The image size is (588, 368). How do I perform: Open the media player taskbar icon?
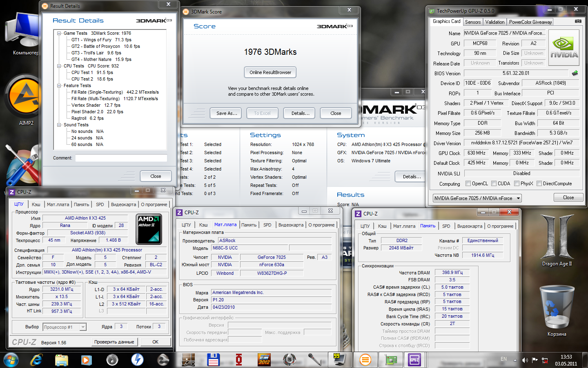point(86,360)
